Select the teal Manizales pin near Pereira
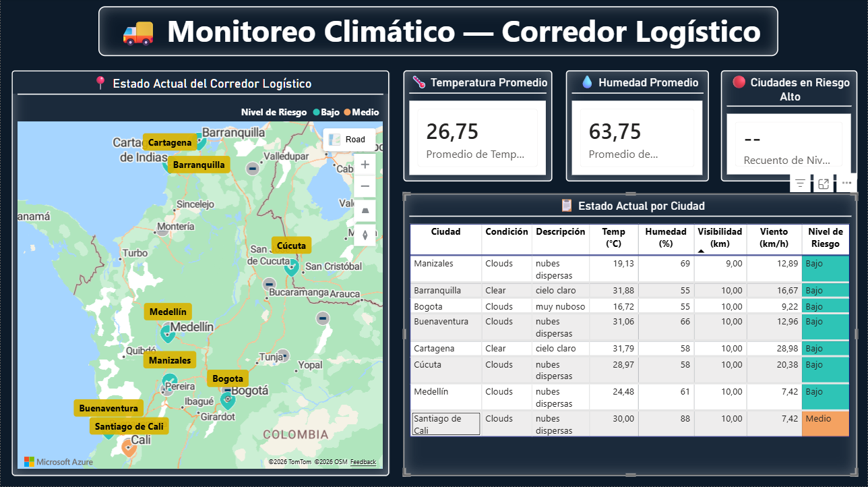Image resolution: width=868 pixels, height=487 pixels. [169, 382]
